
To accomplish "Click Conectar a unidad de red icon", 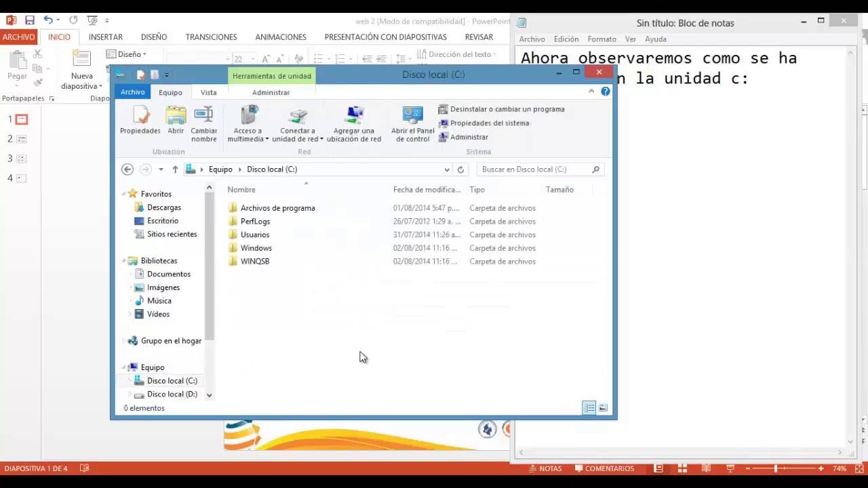I will [x=298, y=116].
